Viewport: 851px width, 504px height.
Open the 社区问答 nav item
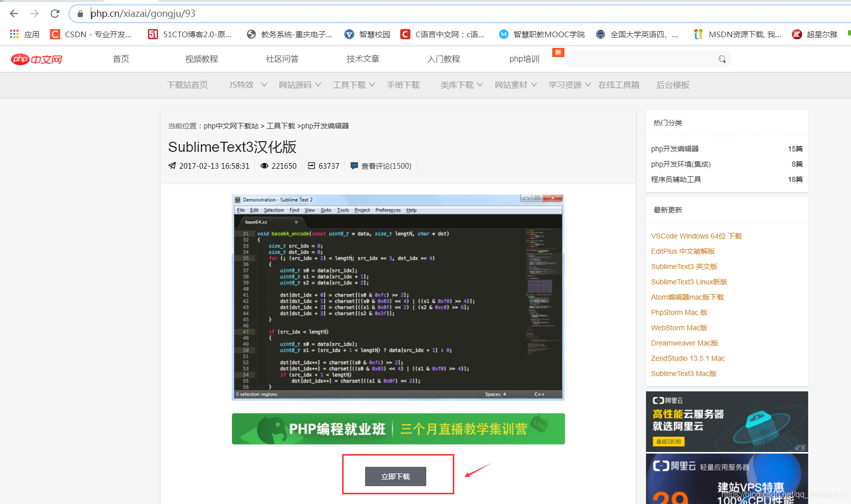coord(282,59)
